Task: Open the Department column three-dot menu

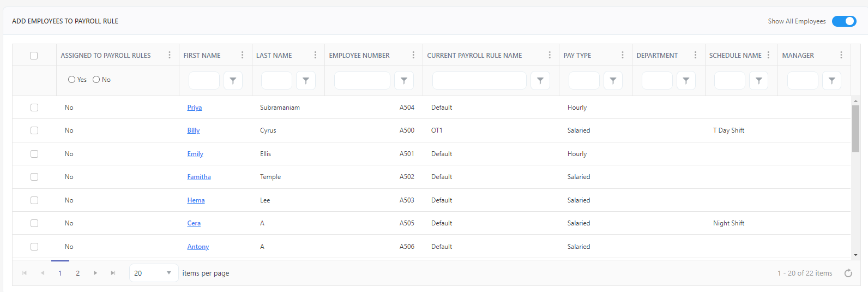Action: [695, 55]
